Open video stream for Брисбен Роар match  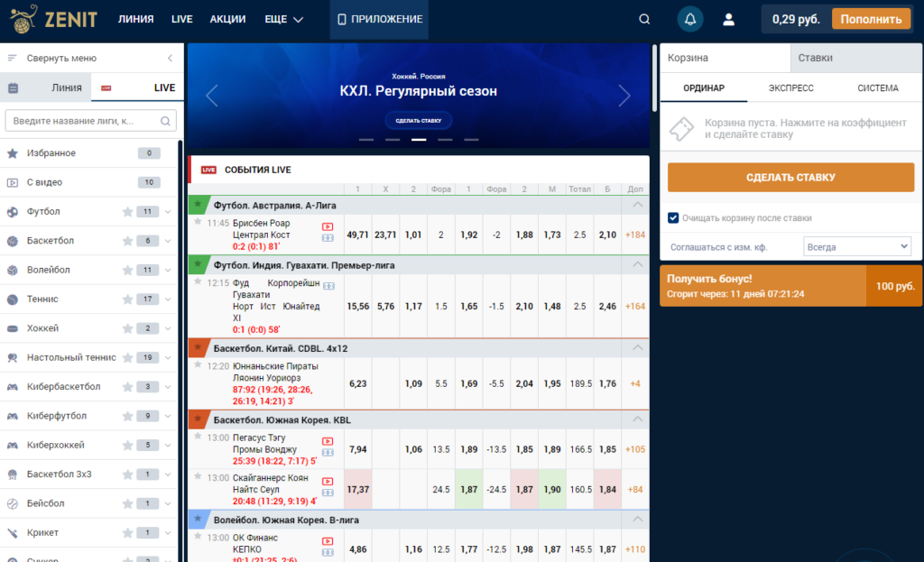[x=328, y=226]
